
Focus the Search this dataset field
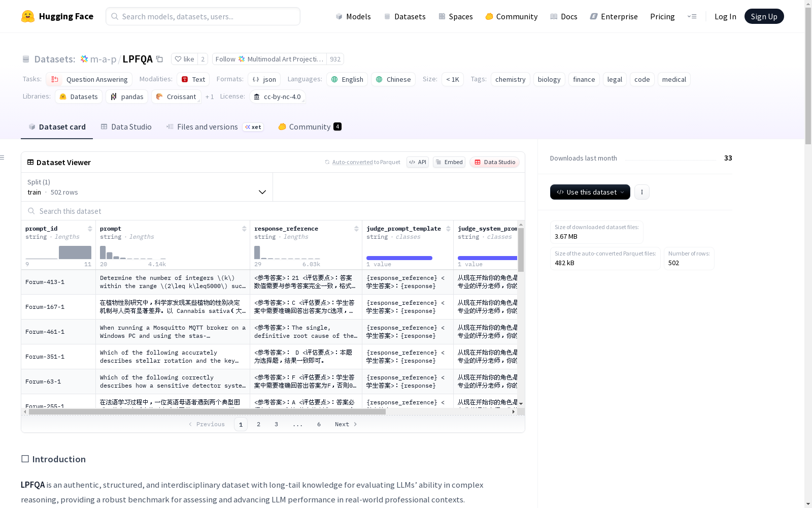click(273, 211)
